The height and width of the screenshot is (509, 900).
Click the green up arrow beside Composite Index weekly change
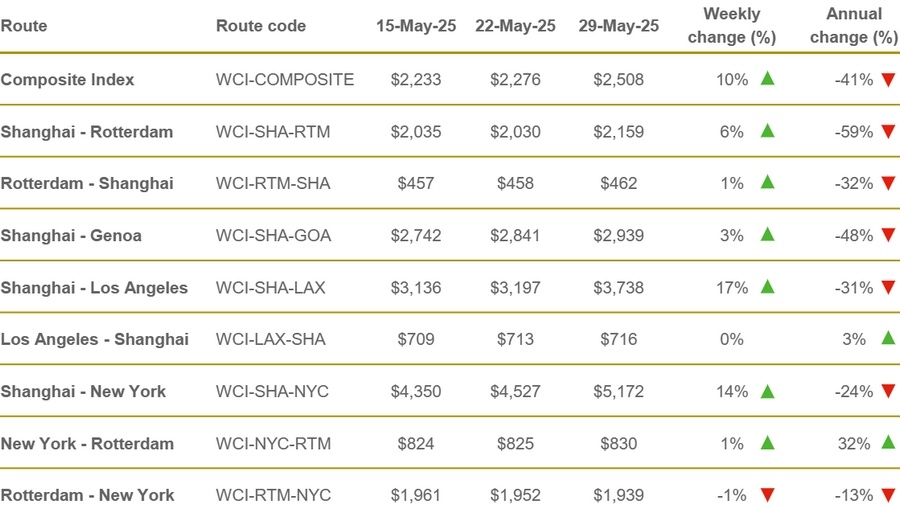pyautogui.click(x=767, y=79)
